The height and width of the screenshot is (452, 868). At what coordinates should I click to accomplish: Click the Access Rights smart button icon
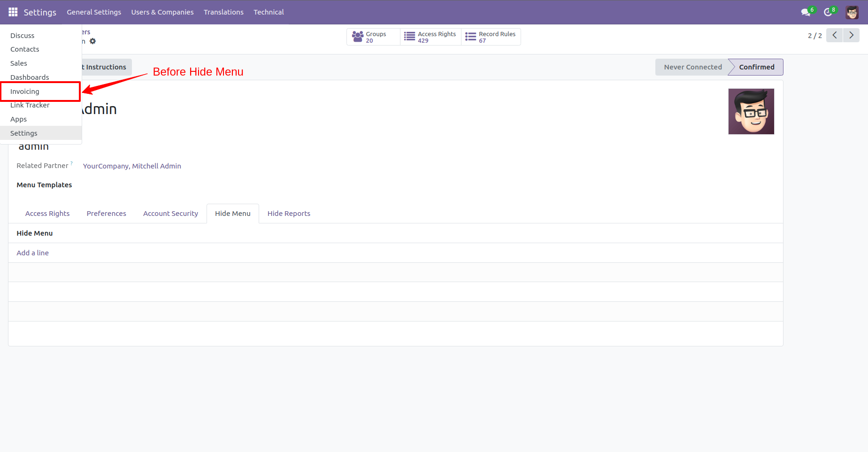pyautogui.click(x=409, y=36)
